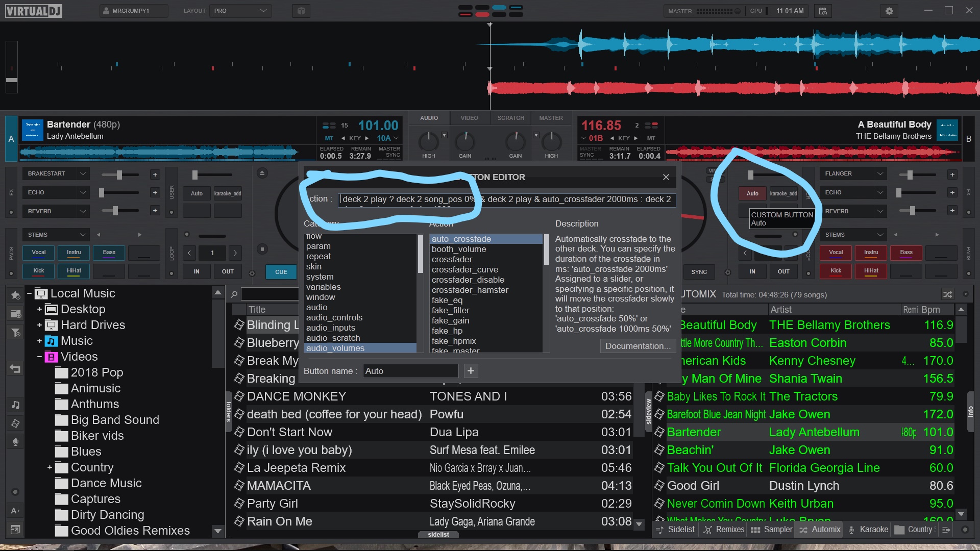Click the shuffle icon in Automix header
This screenshot has height=551, width=980.
pyautogui.click(x=947, y=294)
